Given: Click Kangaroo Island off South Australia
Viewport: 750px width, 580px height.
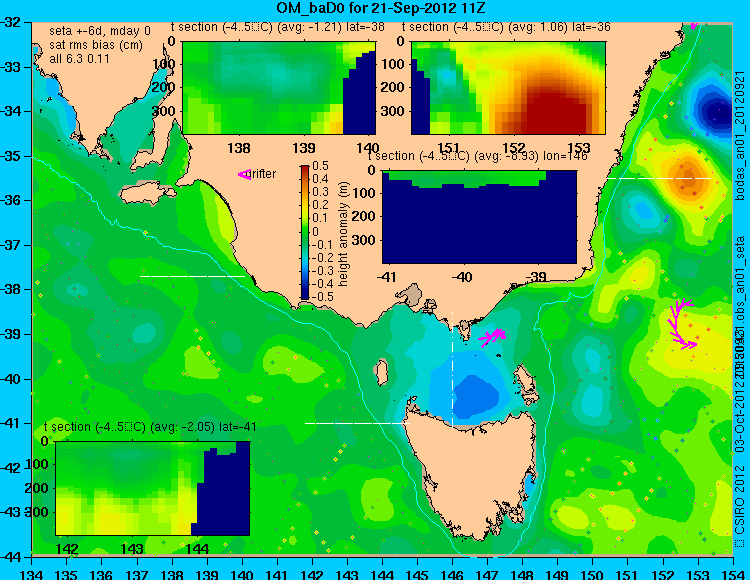Looking at the screenshot, I should pos(147,193).
